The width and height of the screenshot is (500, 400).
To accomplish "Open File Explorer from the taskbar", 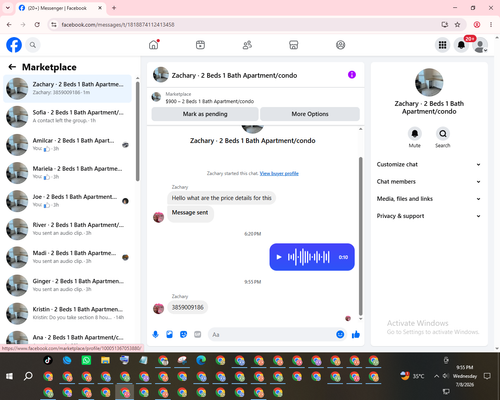I will [105, 360].
